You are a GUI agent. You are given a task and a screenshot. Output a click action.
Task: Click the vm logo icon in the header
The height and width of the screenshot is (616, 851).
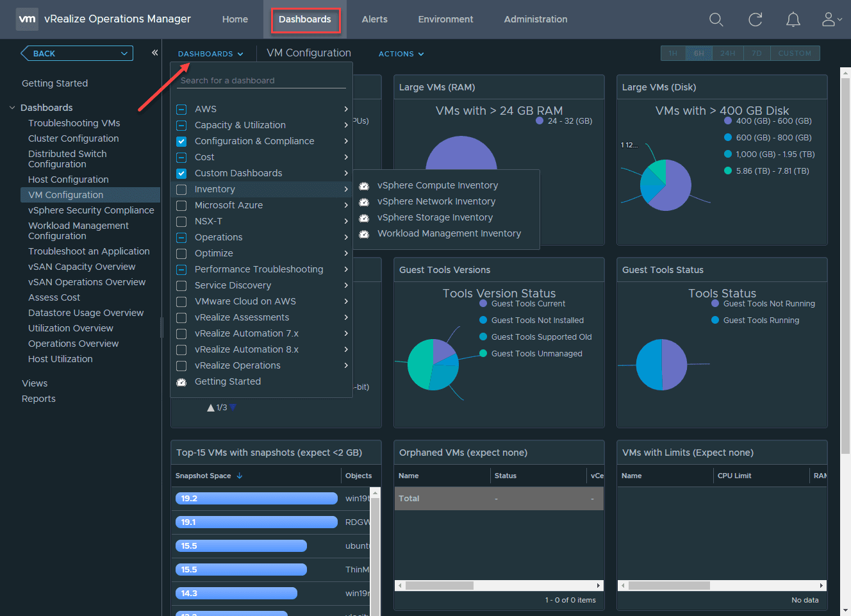click(27, 19)
